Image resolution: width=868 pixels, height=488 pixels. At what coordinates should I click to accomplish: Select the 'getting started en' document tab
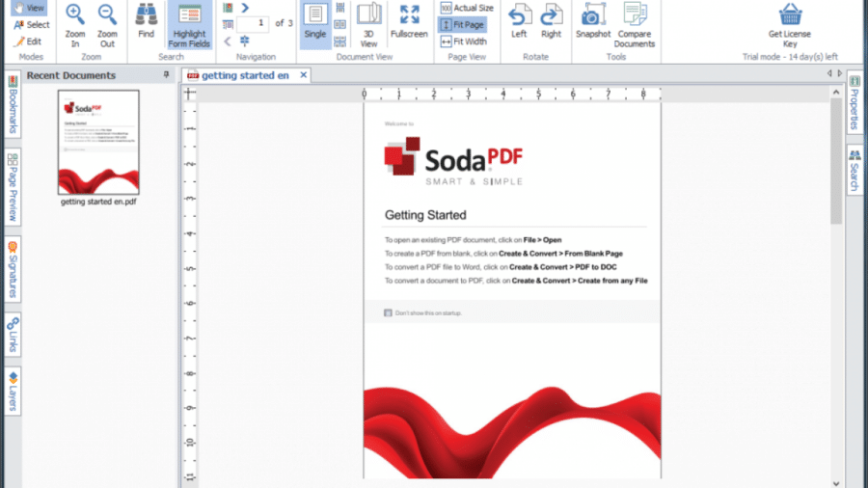click(245, 75)
